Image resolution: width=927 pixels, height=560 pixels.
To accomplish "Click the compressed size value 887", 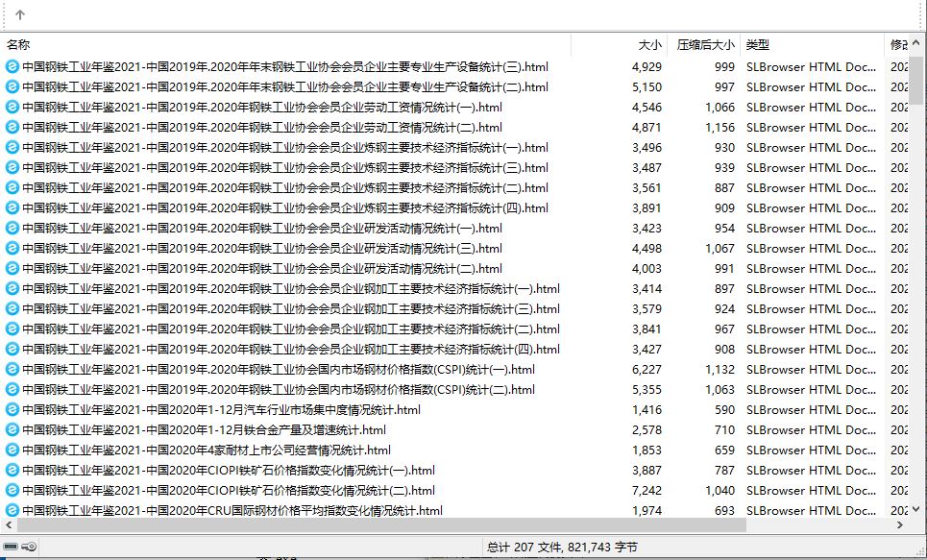I will point(724,187).
